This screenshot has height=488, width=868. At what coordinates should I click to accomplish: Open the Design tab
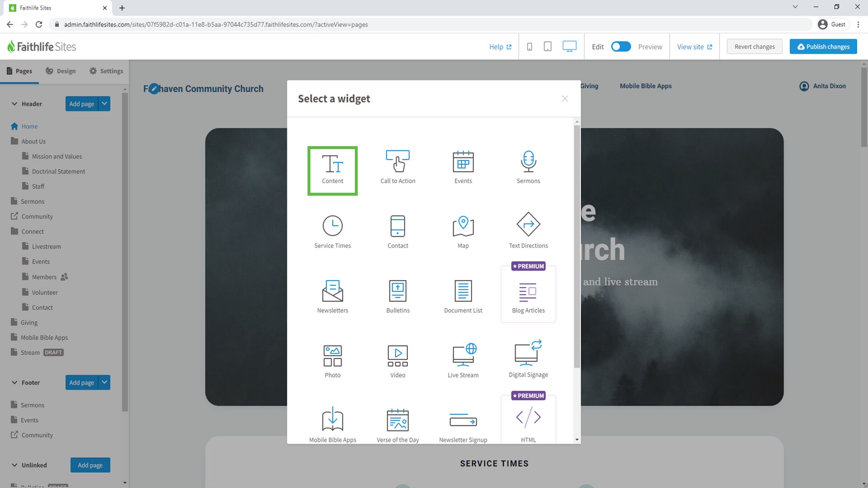[x=61, y=71]
